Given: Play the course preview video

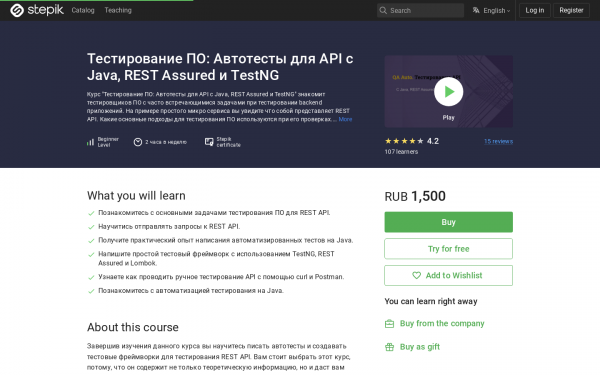Looking at the screenshot, I should coord(448,91).
